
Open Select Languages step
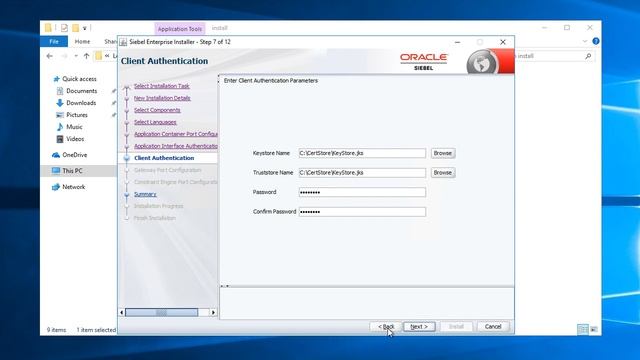tap(155, 122)
